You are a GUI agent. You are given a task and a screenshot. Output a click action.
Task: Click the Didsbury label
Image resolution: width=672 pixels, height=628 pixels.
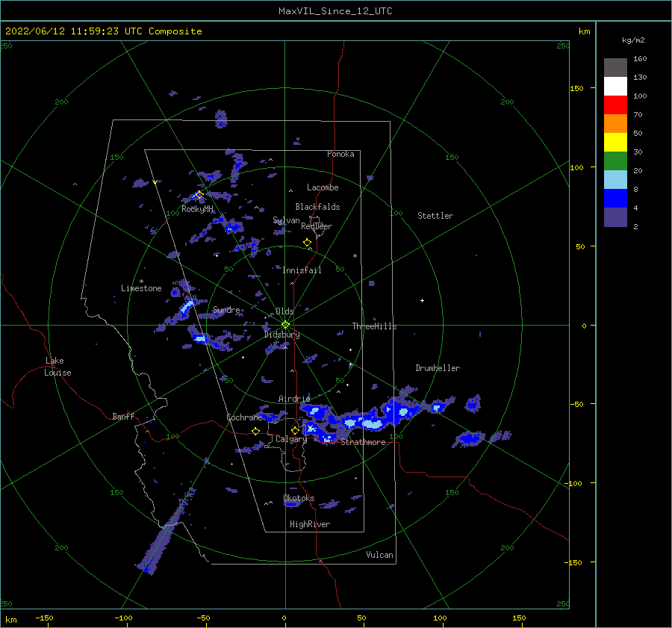[x=281, y=335]
